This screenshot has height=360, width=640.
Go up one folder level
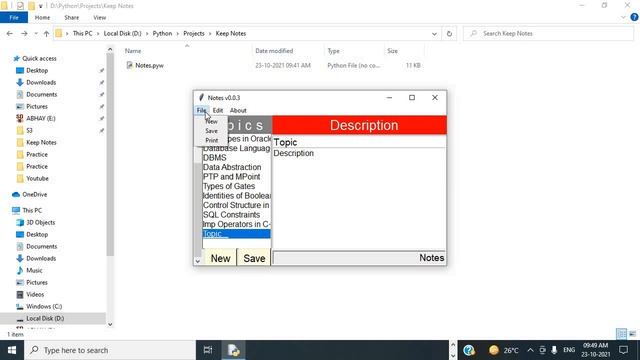(x=46, y=33)
